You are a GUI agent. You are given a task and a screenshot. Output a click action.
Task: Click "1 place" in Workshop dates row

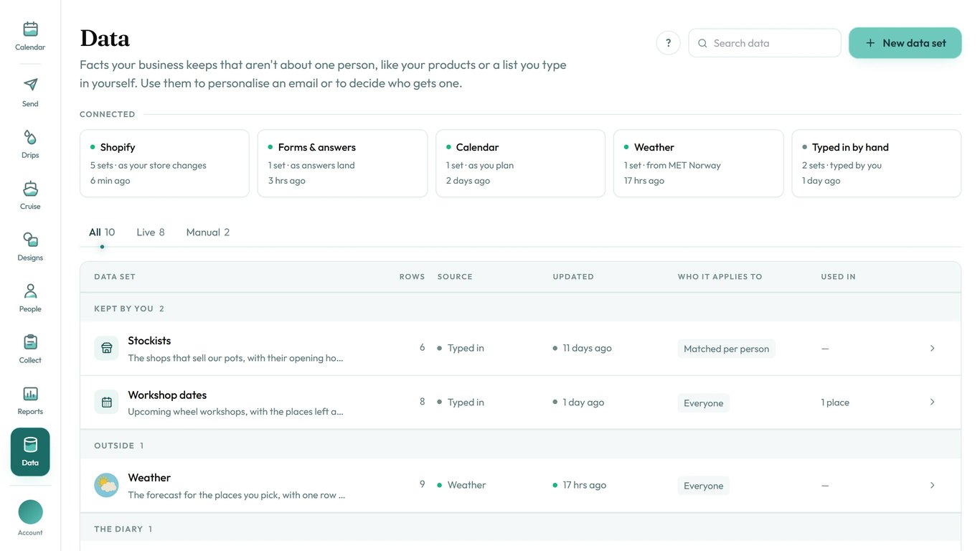point(835,402)
